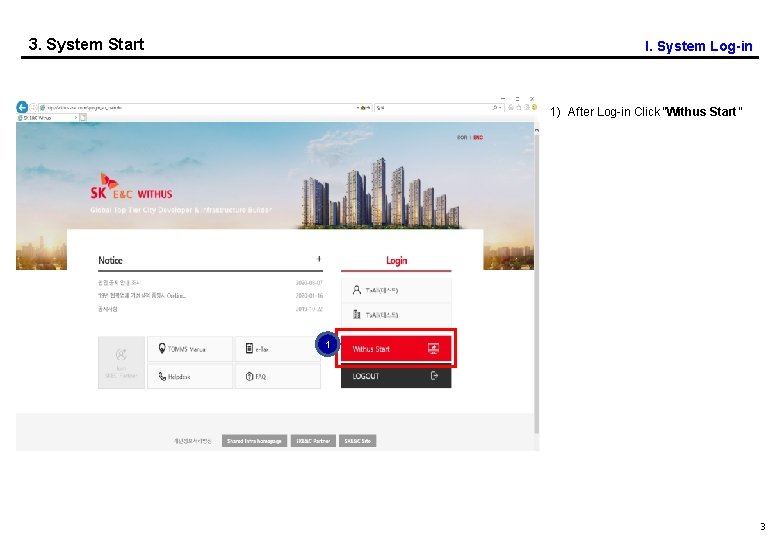This screenshot has height=540, width=780.
Task: Click the browser home icon
Action: 511,107
